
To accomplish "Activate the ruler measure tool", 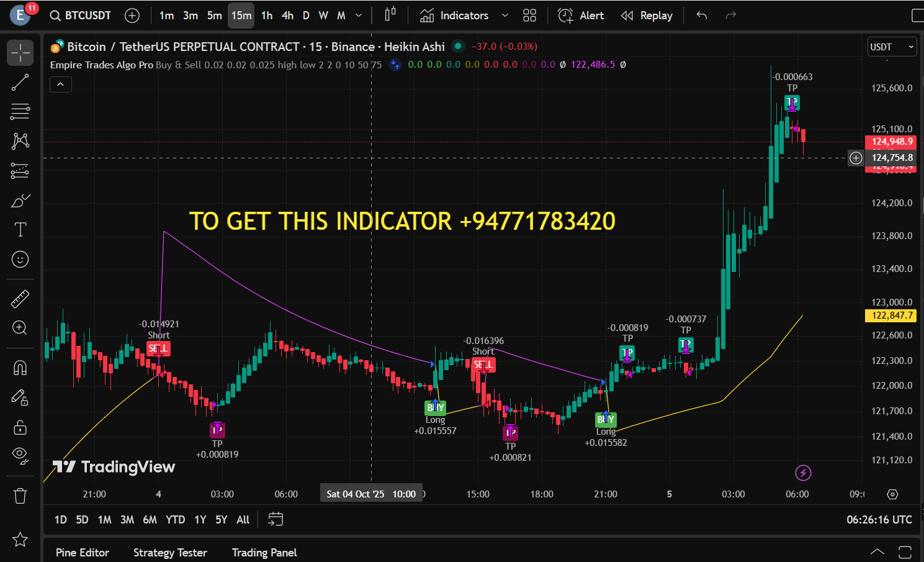I will (x=20, y=299).
